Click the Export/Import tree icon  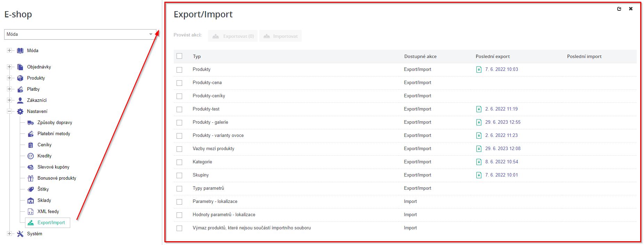[x=31, y=223]
